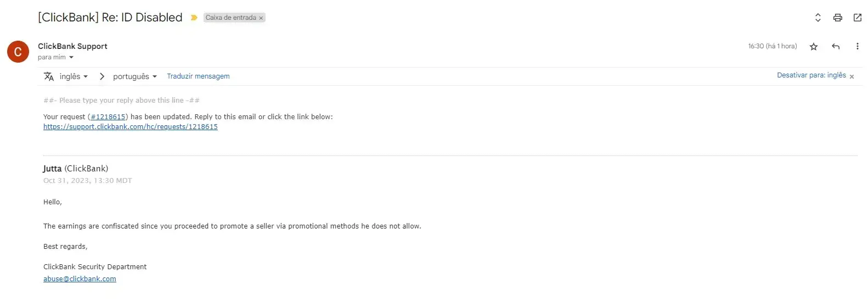Open email in a new window
This screenshot has width=868, height=306.
click(x=857, y=18)
